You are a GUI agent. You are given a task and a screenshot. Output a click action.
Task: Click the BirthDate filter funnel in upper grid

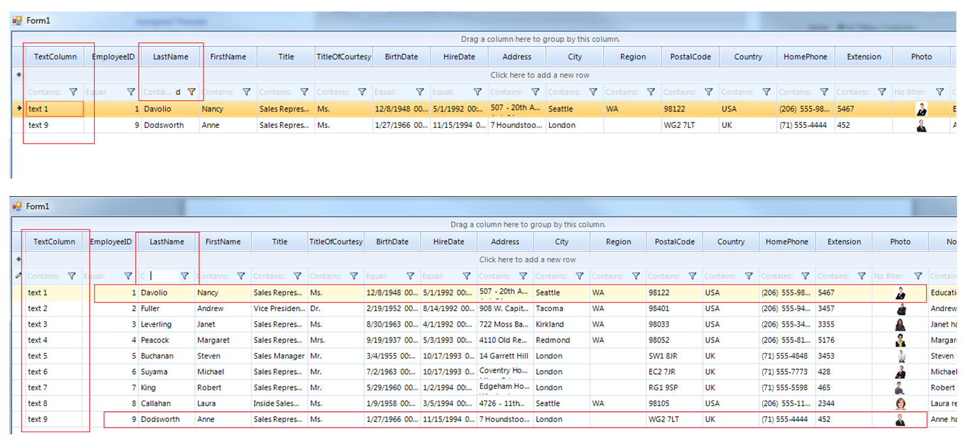(420, 92)
